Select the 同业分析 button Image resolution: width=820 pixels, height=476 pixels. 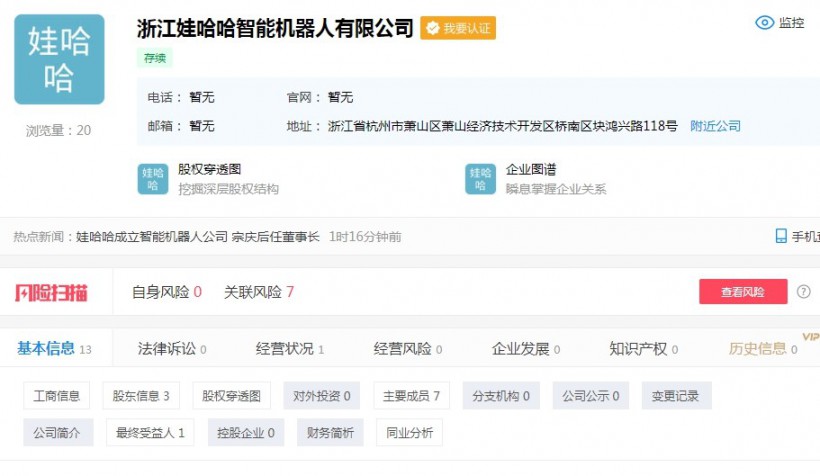pyautogui.click(x=409, y=433)
